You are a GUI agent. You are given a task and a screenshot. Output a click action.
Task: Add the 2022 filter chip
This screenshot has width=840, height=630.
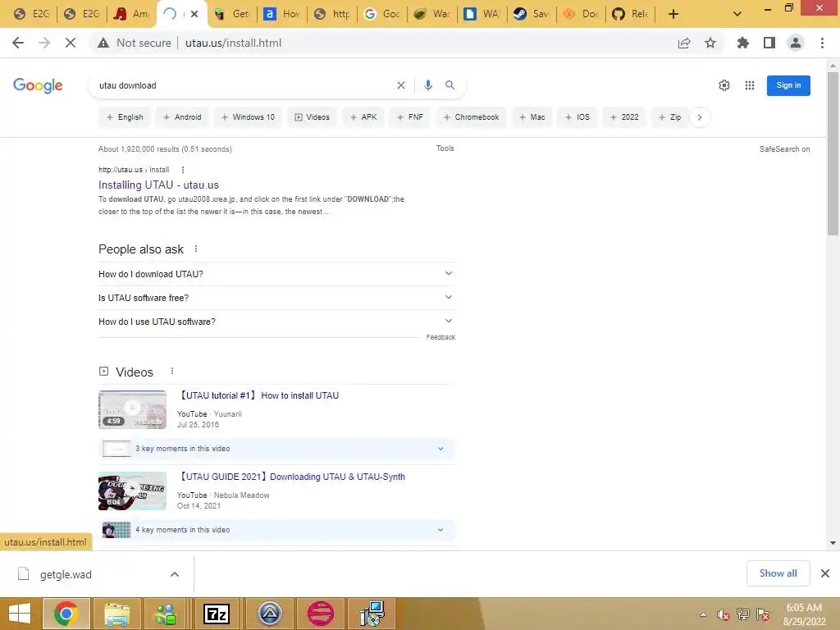(x=624, y=116)
